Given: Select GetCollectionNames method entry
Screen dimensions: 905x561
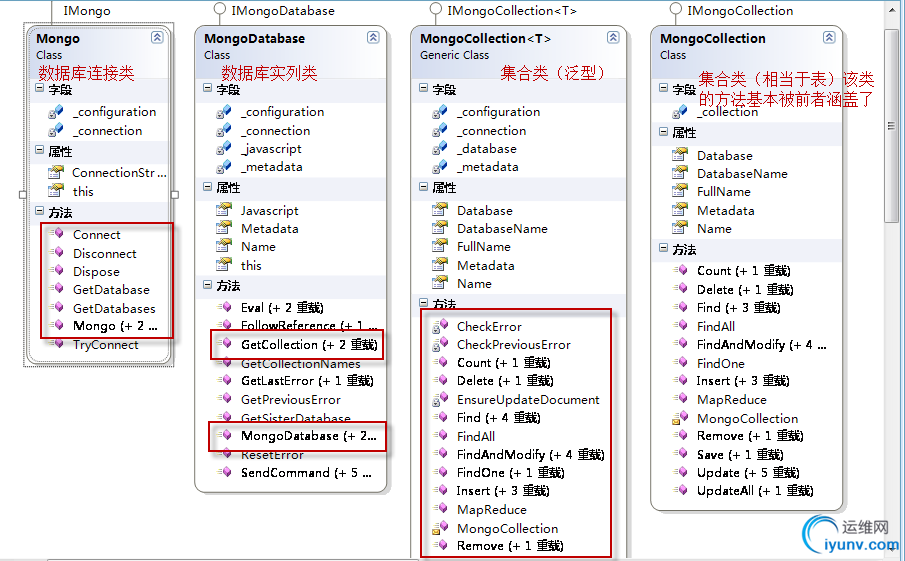Looking at the screenshot, I should 300,364.
